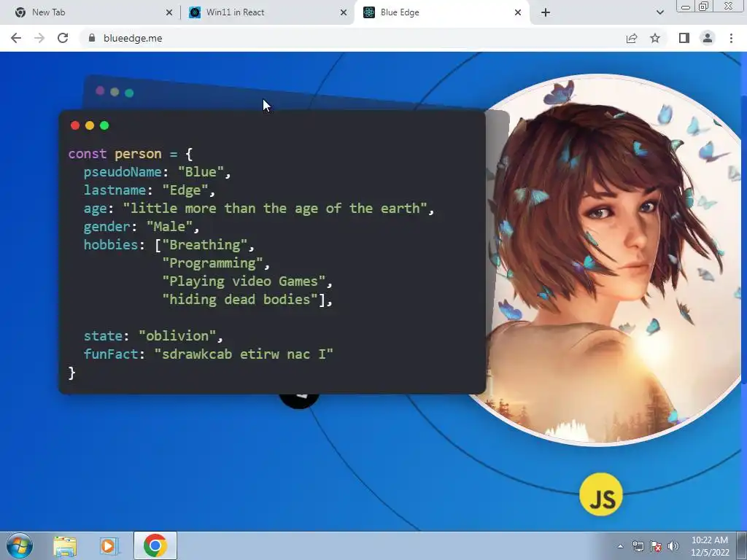Viewport: 747px width, 560px height.
Task: Expand the tab search dropdown
Action: pyautogui.click(x=659, y=12)
